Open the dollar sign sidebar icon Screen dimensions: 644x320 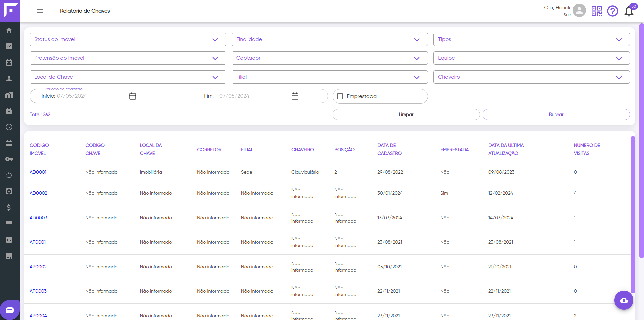(9, 208)
